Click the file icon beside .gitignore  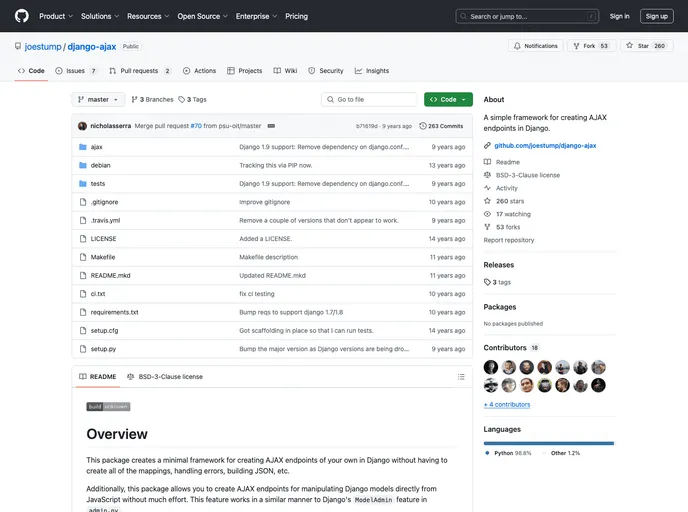point(82,202)
